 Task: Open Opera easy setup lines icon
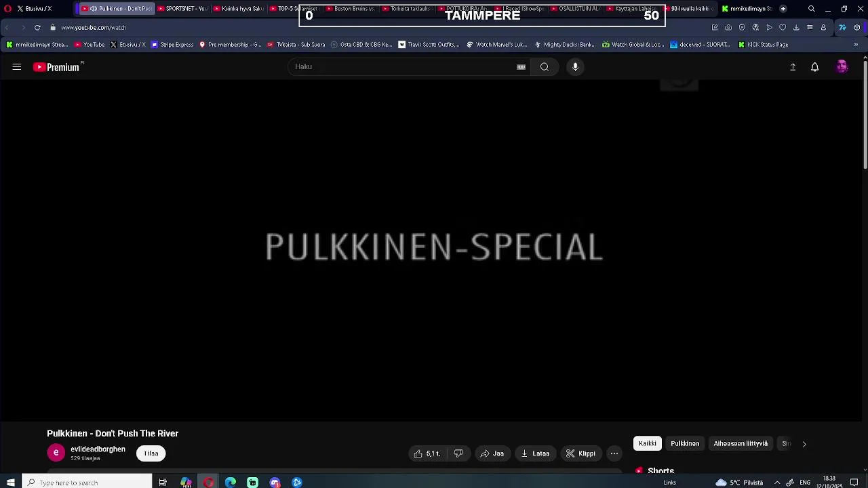pos(810,28)
